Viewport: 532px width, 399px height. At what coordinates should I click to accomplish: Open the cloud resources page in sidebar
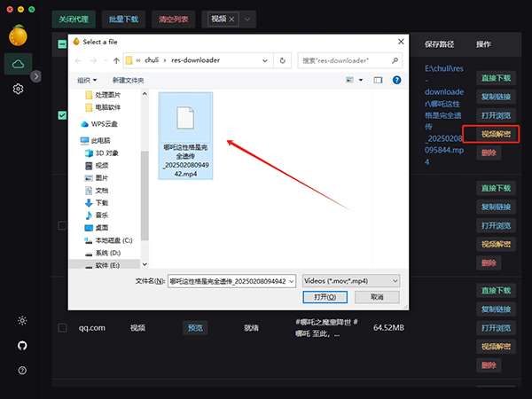(x=18, y=62)
